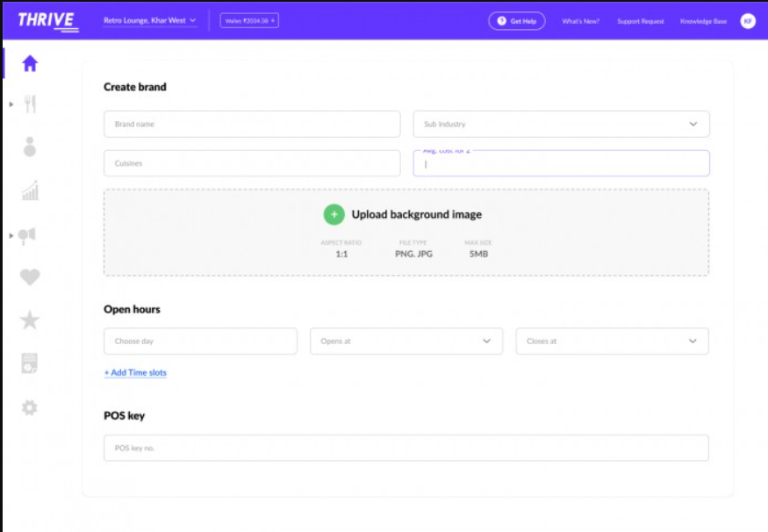This screenshot has width=768, height=532.
Task: Focus the Avg. cost for 2 field
Action: 562,163
